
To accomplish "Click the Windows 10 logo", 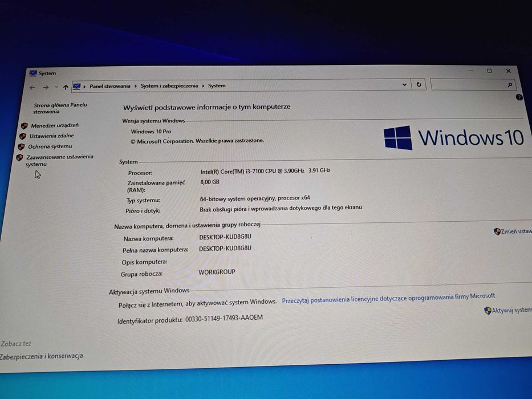I will pyautogui.click(x=454, y=138).
